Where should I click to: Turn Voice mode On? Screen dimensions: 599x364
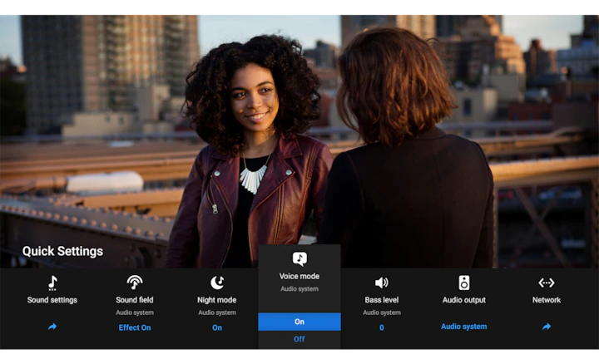pos(299,322)
